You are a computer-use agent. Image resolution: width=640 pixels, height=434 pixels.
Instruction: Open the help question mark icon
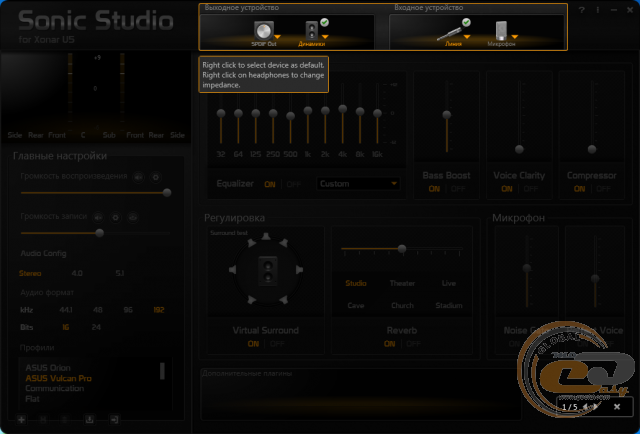(582, 10)
